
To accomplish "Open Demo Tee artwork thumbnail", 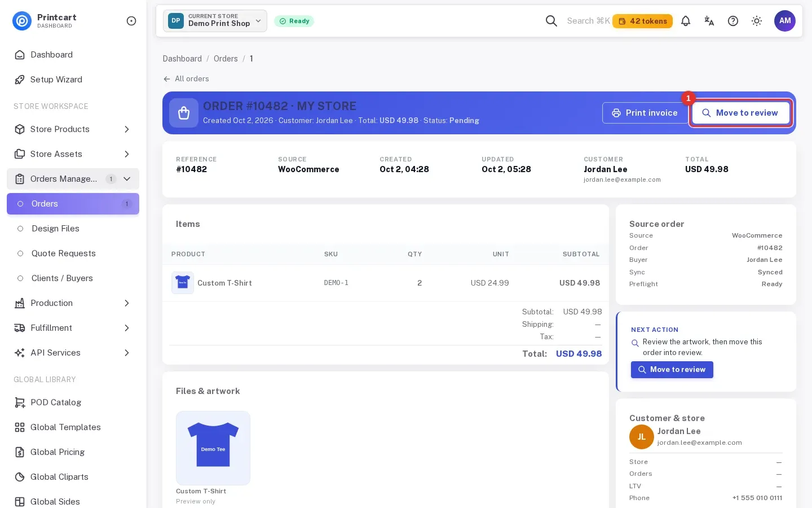I will point(213,448).
